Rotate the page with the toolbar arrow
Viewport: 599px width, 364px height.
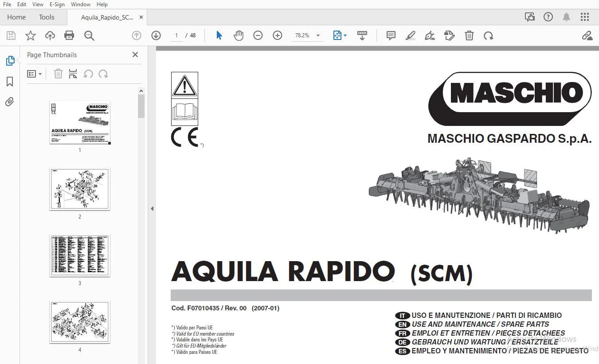pyautogui.click(x=489, y=35)
